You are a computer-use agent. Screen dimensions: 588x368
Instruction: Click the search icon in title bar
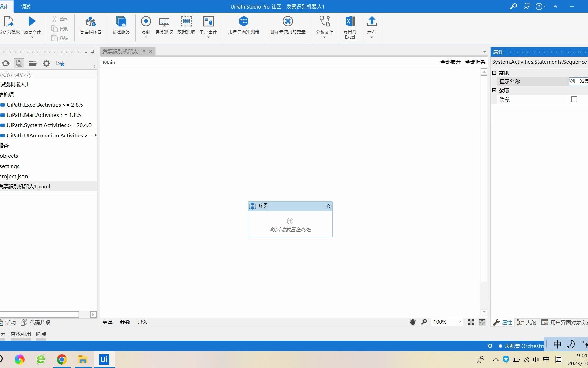[x=513, y=6]
